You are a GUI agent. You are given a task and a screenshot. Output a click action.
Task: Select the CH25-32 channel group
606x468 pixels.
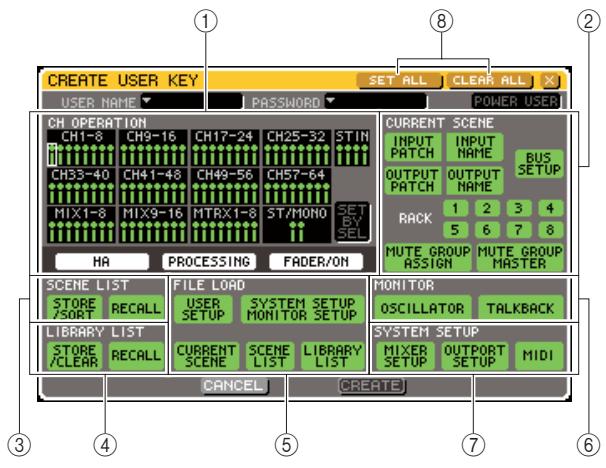point(297,148)
